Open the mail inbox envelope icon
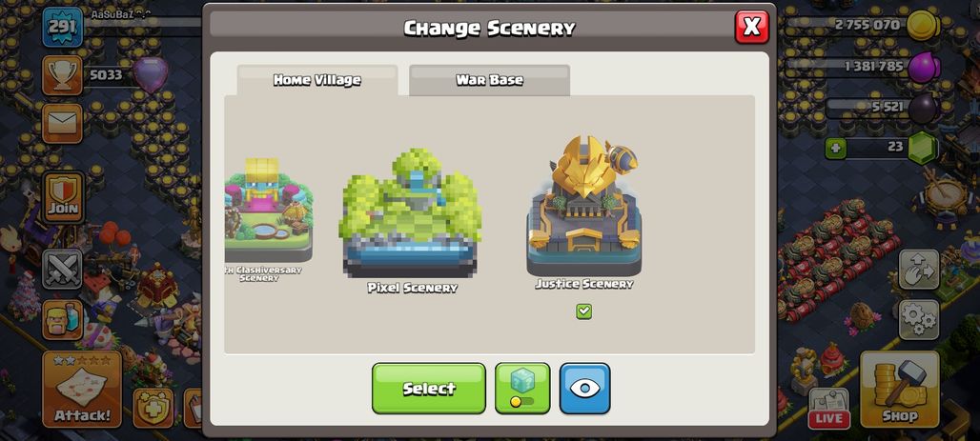 tap(63, 123)
